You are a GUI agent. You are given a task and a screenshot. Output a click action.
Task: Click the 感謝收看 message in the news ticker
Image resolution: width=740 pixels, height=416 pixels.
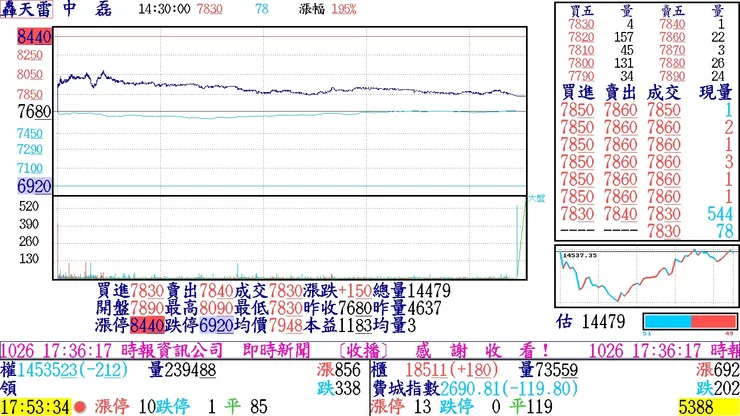tap(482, 351)
